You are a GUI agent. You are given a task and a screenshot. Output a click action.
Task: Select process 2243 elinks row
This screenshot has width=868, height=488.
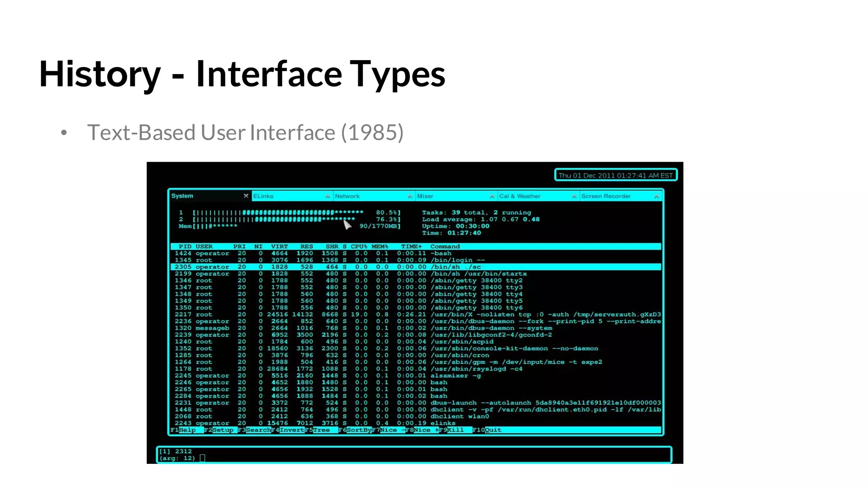click(416, 423)
